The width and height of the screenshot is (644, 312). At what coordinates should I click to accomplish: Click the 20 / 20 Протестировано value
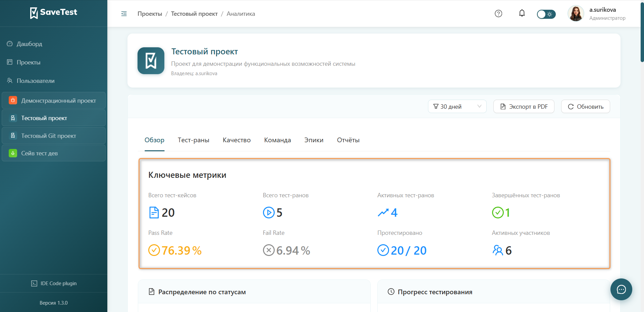pos(409,251)
